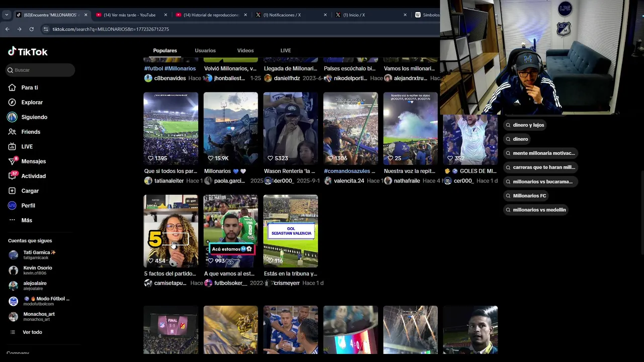The height and width of the screenshot is (362, 644).
Task: Open followed account alejoalaire
Action: (35, 286)
